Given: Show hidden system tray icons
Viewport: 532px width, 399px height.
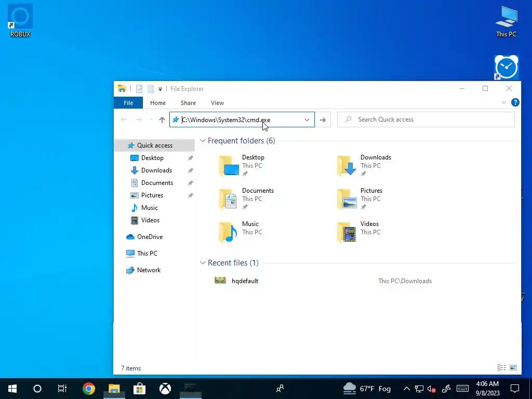Looking at the screenshot, I should point(406,389).
